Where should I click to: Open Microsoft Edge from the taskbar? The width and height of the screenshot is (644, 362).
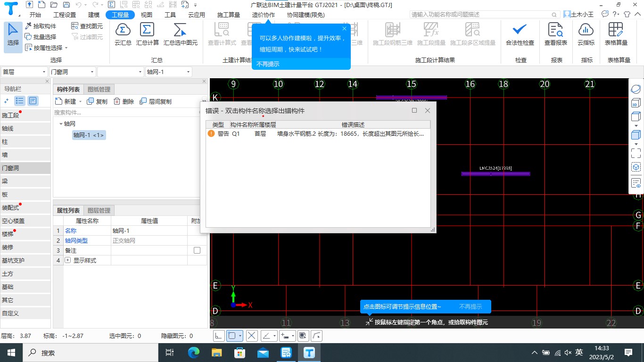point(194,353)
